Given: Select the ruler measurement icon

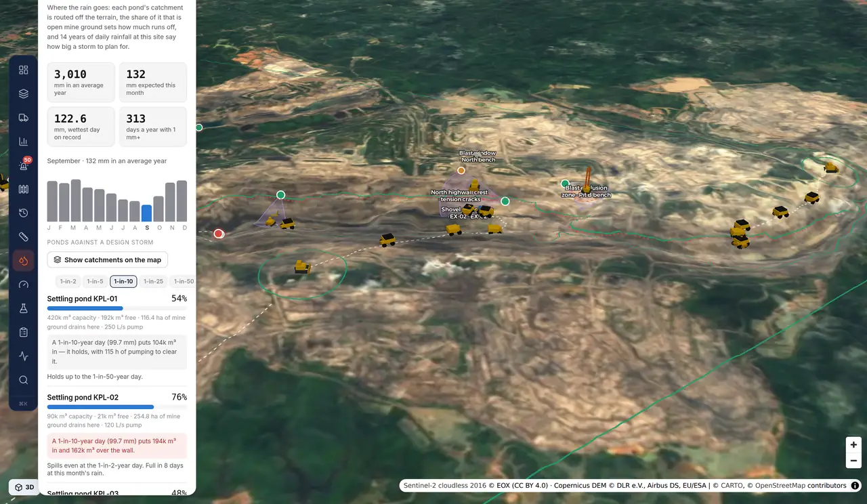Looking at the screenshot, I should [24, 237].
